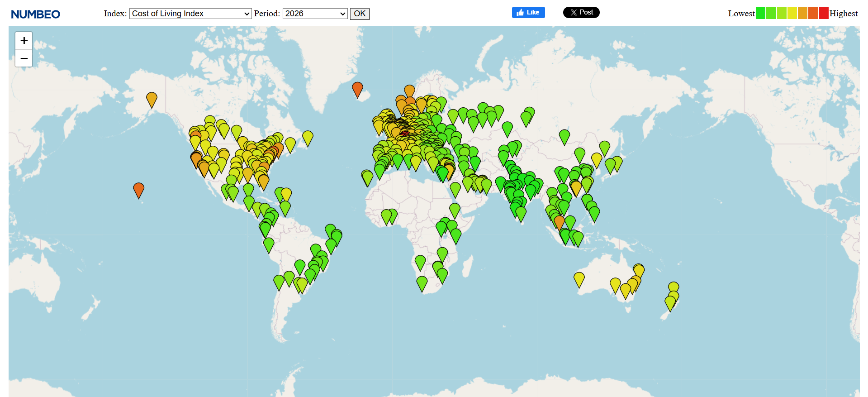The image size is (868, 397).
Task: Click the first green Lowest legend swatch
Action: click(760, 14)
